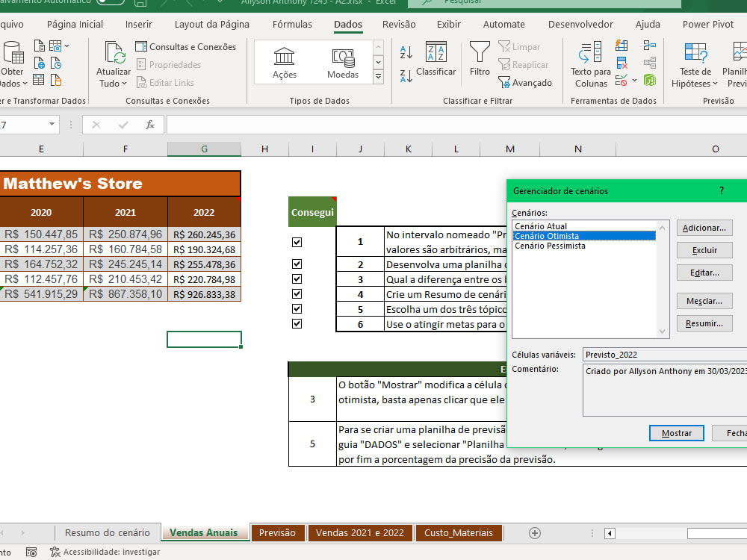Click the Mostrar button
This screenshot has height=560, width=747.
[x=676, y=433]
